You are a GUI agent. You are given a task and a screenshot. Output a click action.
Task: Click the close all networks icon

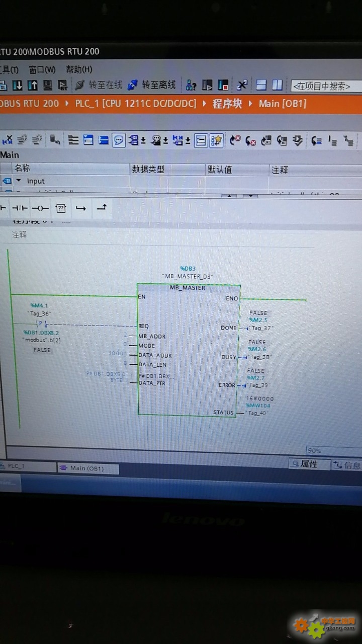pos(104,140)
